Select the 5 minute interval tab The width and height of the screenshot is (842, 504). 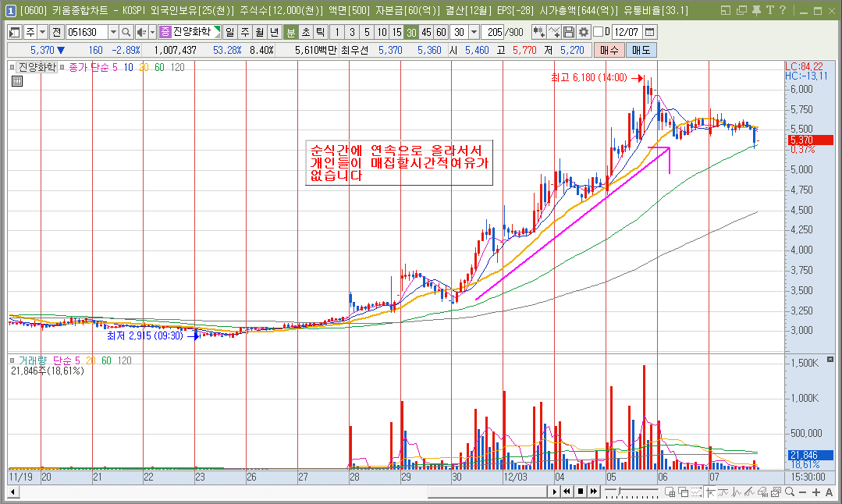click(367, 32)
